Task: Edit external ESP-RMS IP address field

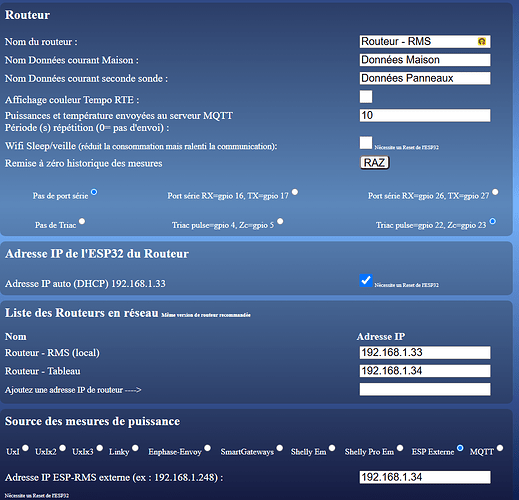Action: tap(425, 477)
